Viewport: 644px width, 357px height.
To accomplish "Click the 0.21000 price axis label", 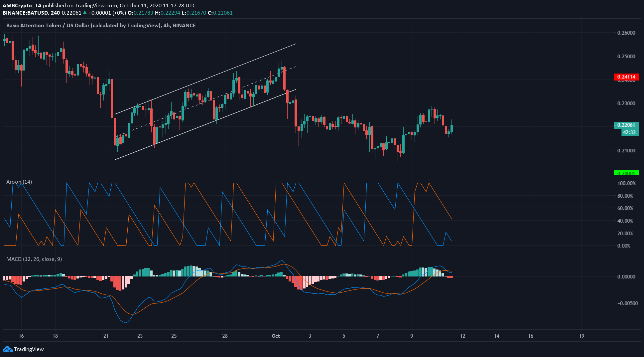I will click(626, 151).
